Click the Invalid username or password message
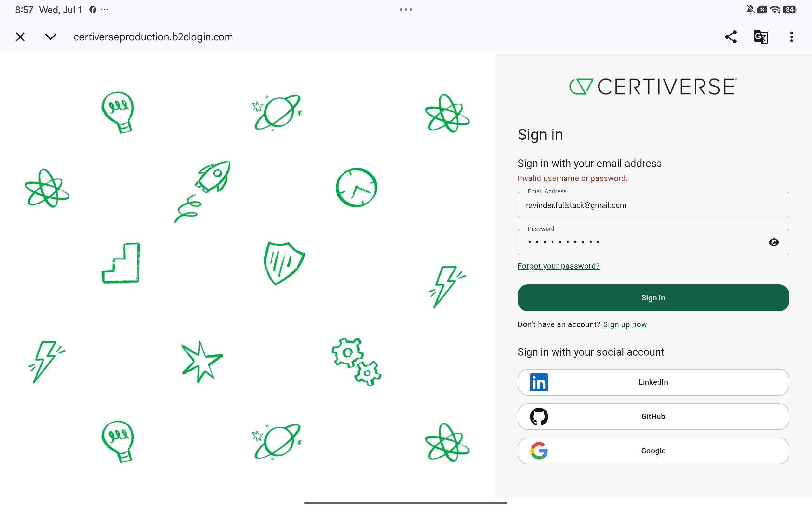The height and width of the screenshot is (508, 812). (x=573, y=178)
